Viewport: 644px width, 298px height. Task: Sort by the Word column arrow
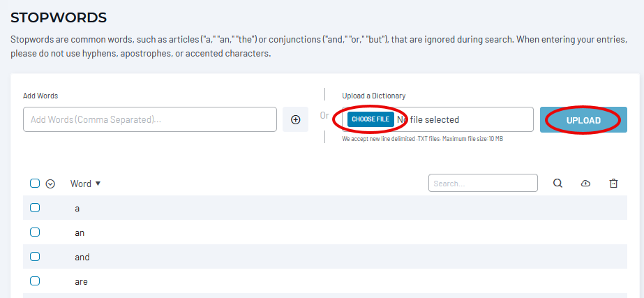coord(98,184)
